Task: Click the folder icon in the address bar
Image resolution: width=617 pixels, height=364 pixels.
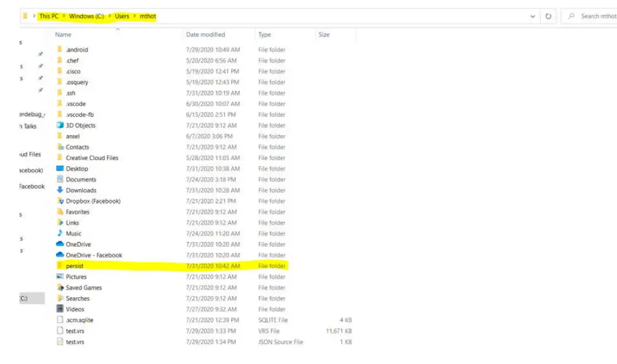Action: coord(25,16)
